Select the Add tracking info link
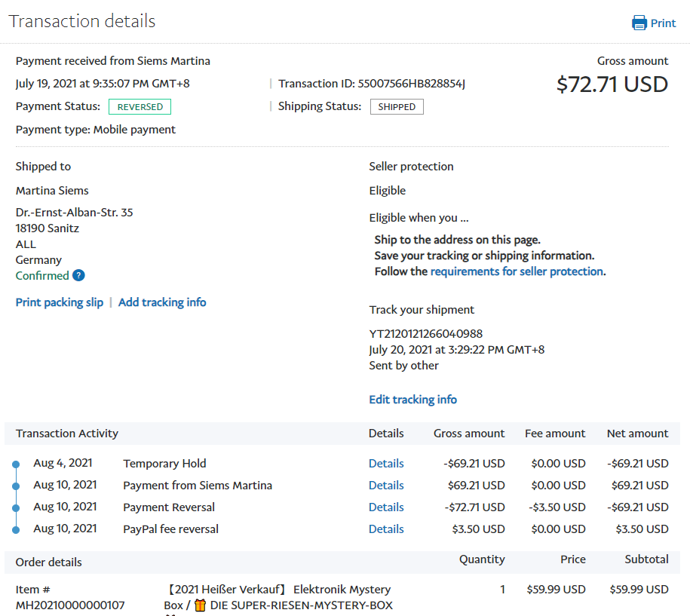The height and width of the screenshot is (616, 690). 162,302
